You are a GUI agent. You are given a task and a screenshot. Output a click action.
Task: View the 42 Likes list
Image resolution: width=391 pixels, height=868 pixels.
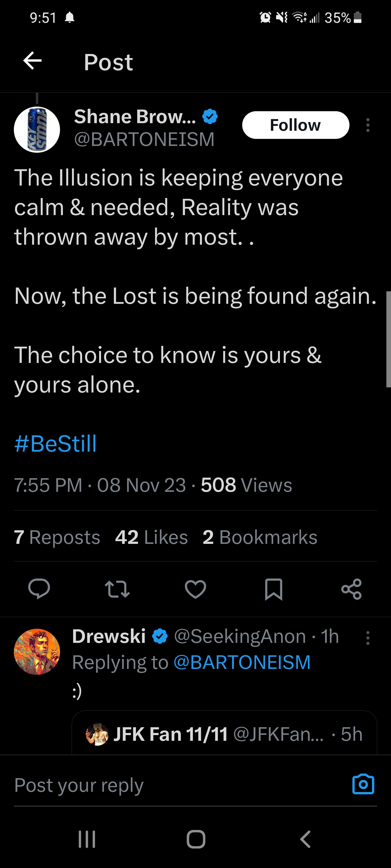click(x=151, y=537)
